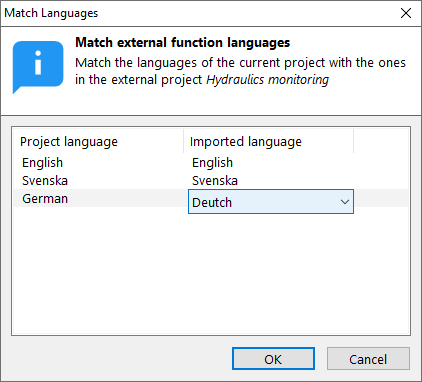Click the OK button
Viewport: 422px width, 382px height.
(x=273, y=359)
